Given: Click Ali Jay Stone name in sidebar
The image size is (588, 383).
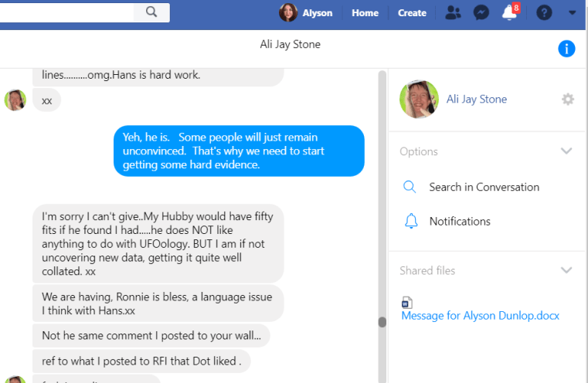Looking at the screenshot, I should tap(477, 99).
